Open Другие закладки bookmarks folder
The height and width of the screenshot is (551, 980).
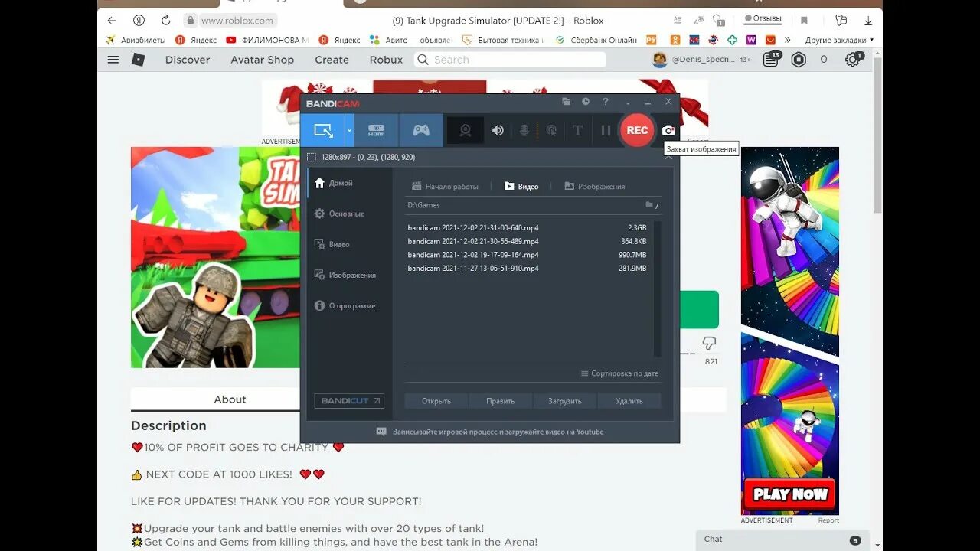(x=839, y=40)
